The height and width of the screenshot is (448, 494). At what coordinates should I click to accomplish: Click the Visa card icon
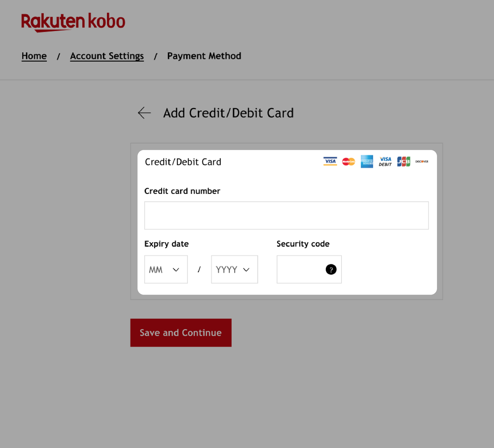click(x=330, y=161)
